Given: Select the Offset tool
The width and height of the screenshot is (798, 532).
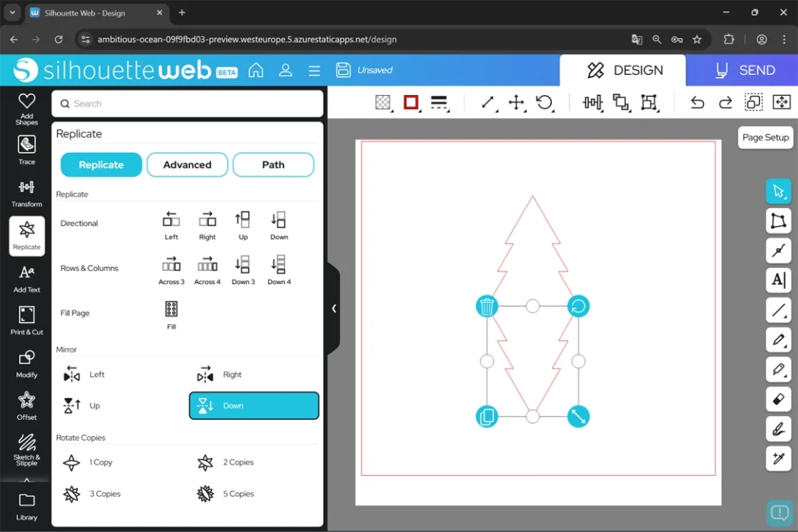Looking at the screenshot, I should [26, 405].
